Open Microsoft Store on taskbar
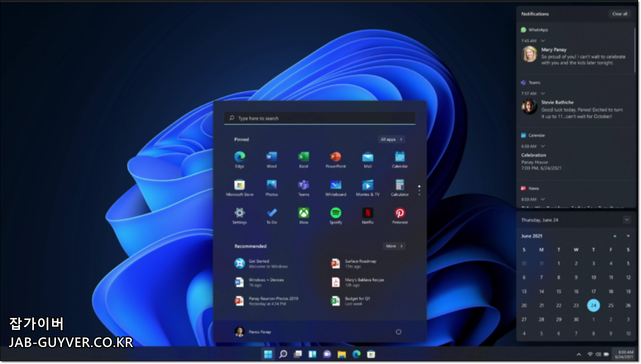 pos(371,354)
